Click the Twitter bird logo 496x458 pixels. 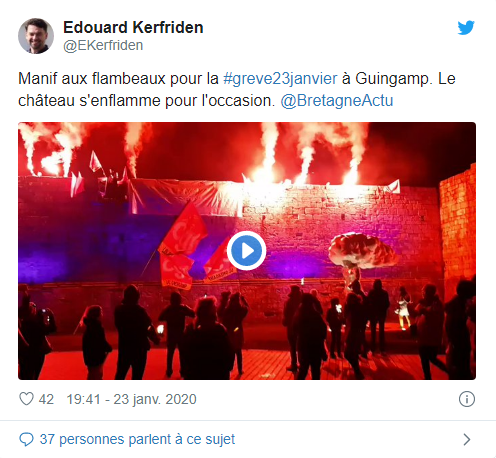[x=466, y=28]
